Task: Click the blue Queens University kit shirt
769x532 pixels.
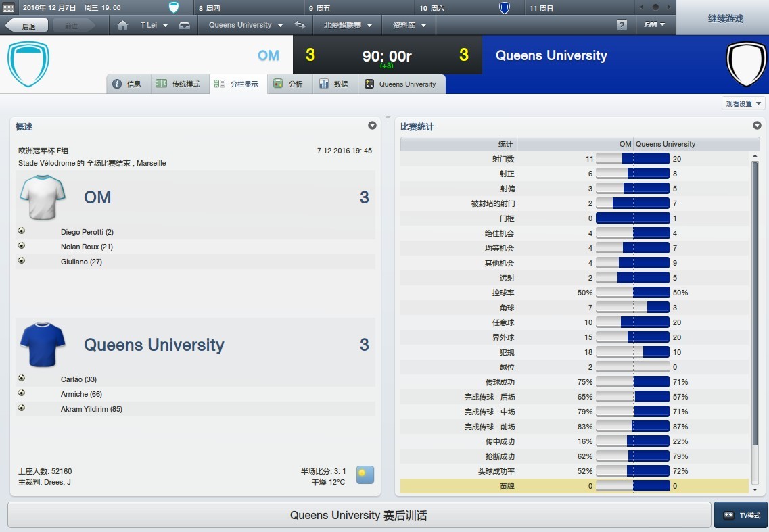Action: tap(43, 345)
